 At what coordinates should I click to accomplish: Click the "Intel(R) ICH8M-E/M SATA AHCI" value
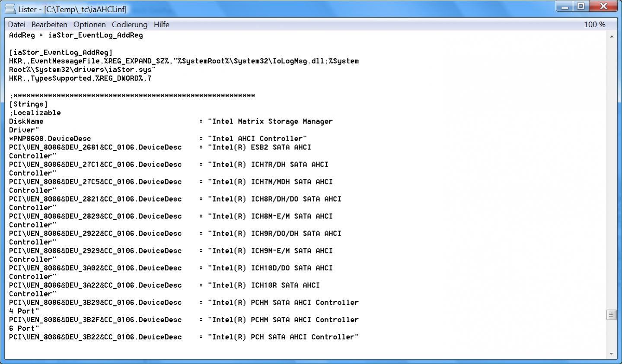(271, 216)
